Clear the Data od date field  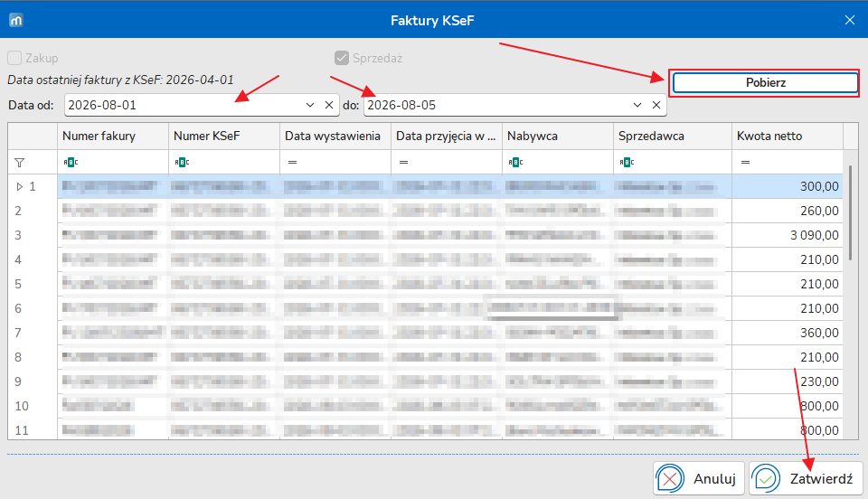(329, 105)
